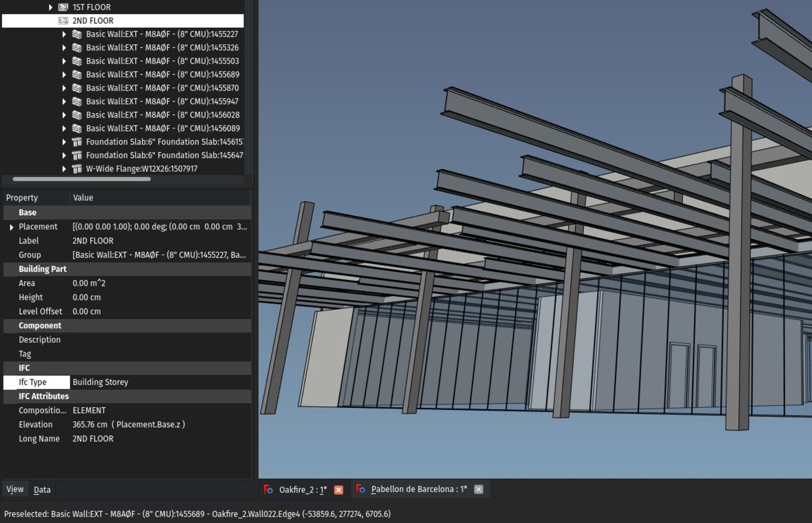Viewport: 812px width, 523px height.
Task: Click wall icon for Basic Wall 1455326
Action: click(77, 48)
